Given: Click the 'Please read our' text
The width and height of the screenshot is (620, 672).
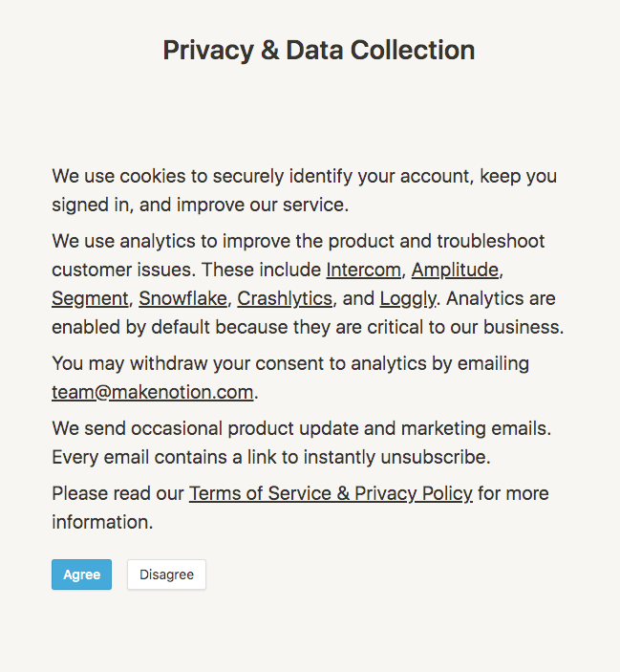Looking at the screenshot, I should [x=118, y=493].
